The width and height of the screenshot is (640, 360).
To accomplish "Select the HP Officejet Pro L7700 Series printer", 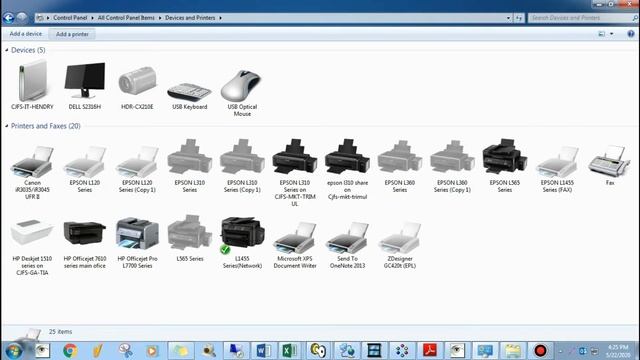I will (x=137, y=233).
